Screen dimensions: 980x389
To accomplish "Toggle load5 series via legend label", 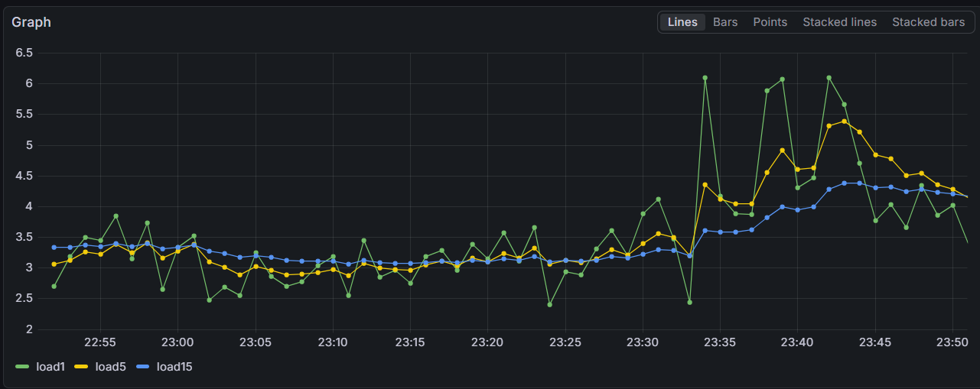I will (x=110, y=367).
